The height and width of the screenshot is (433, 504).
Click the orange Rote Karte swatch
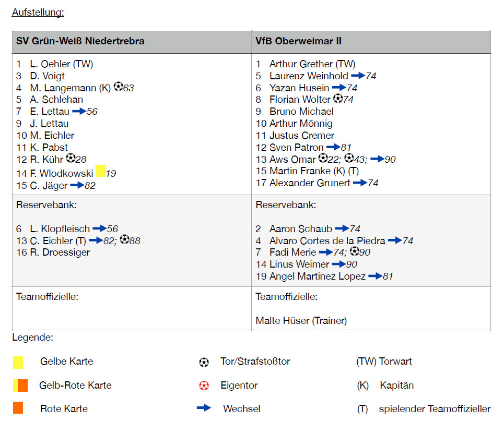(x=18, y=408)
